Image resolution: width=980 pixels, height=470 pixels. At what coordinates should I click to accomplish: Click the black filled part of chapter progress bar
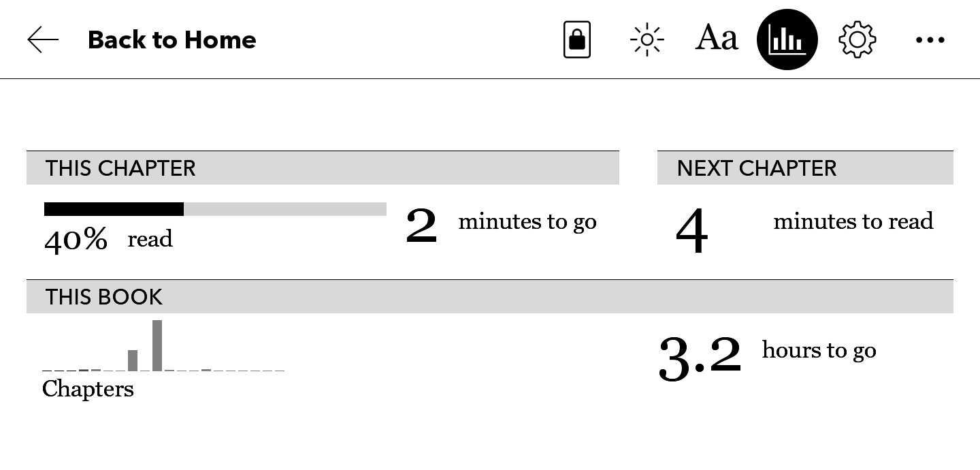(x=114, y=209)
